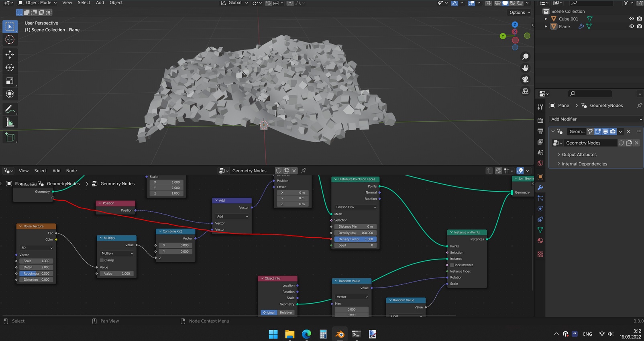Open Poisson Disk distribution method dropdown
Image resolution: width=644 pixels, height=341 pixels.
[356, 207]
